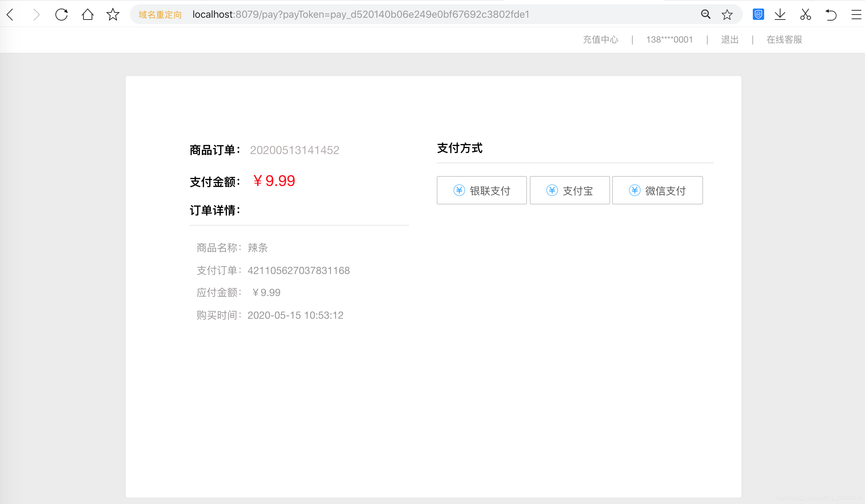Click the 商品订单 label
Image resolution: width=865 pixels, height=504 pixels.
215,150
